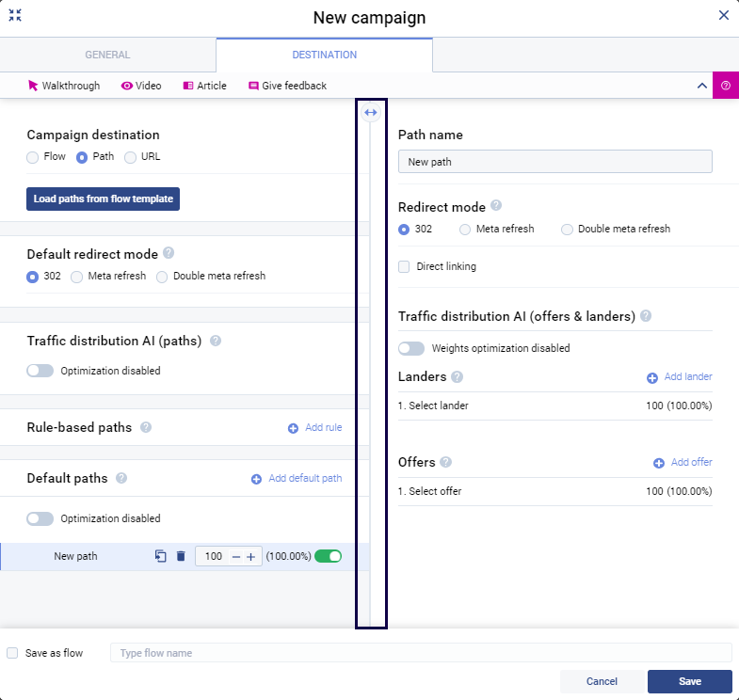Increase New path weight with plus

point(250,557)
